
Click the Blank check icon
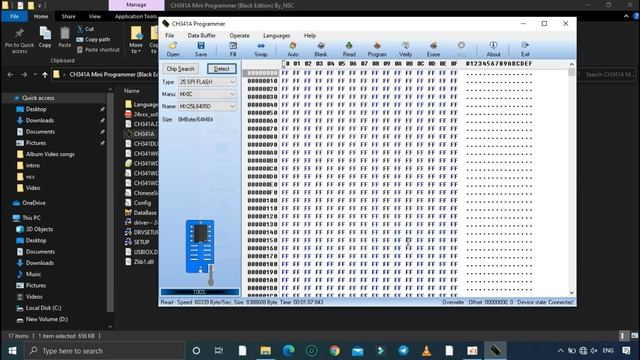pos(321,49)
